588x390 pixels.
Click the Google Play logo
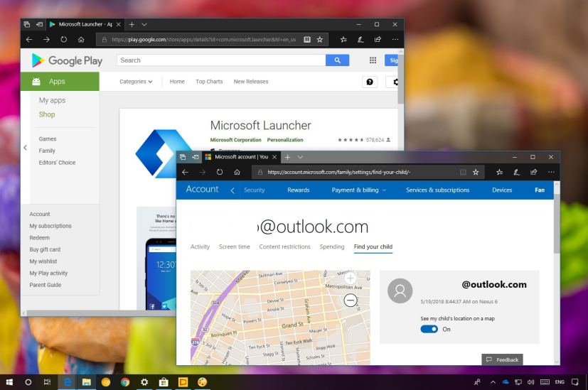(x=67, y=60)
